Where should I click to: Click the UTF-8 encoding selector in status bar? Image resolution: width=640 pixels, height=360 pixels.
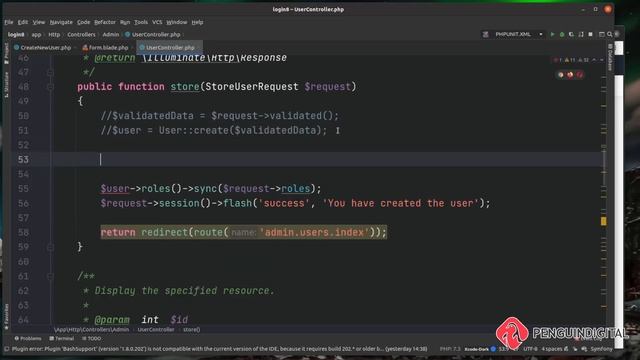pos(530,349)
